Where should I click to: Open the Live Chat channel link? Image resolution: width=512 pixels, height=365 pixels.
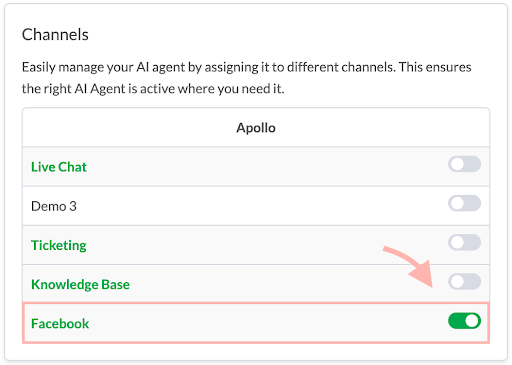(59, 167)
